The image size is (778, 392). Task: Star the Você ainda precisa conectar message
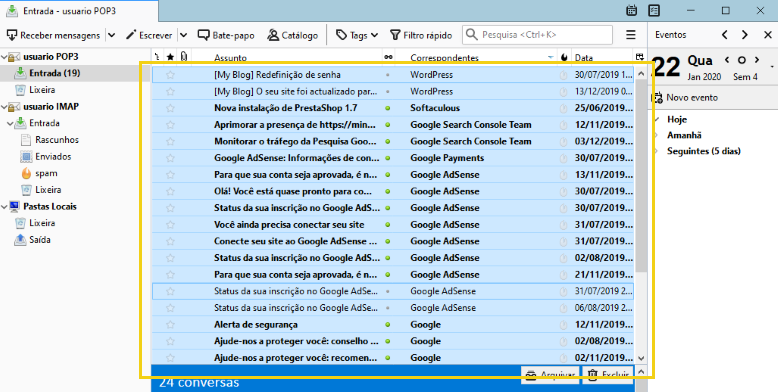(x=170, y=225)
